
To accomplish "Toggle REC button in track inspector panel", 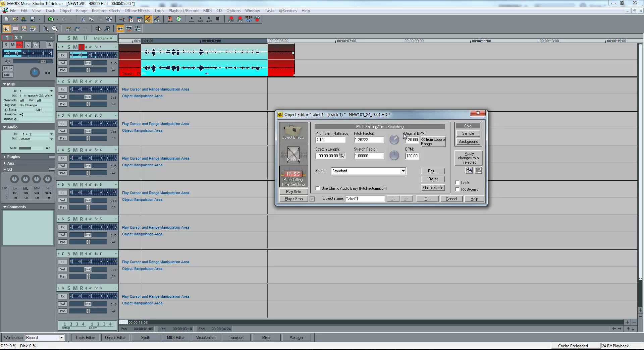I will point(19,45).
